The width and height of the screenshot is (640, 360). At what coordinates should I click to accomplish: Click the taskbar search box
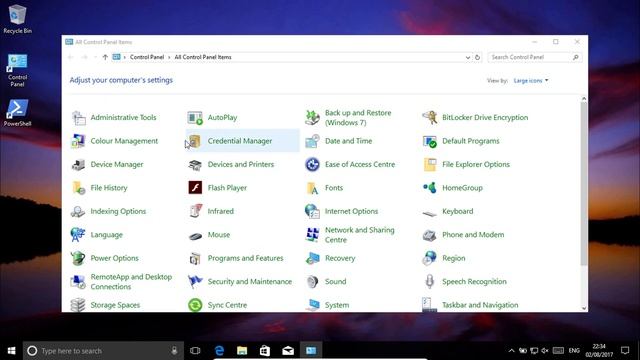click(x=103, y=351)
